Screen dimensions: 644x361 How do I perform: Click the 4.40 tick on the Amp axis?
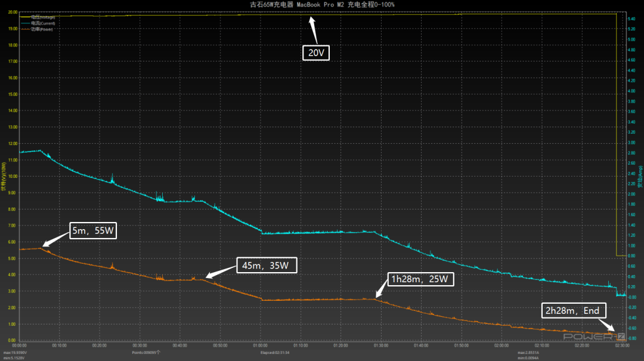coord(631,71)
